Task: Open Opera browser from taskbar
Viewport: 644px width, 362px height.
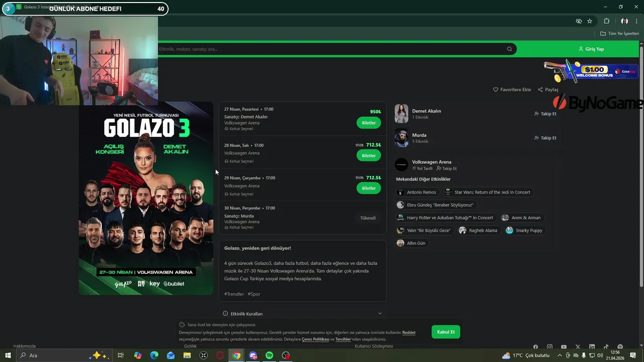Action: 220,355
